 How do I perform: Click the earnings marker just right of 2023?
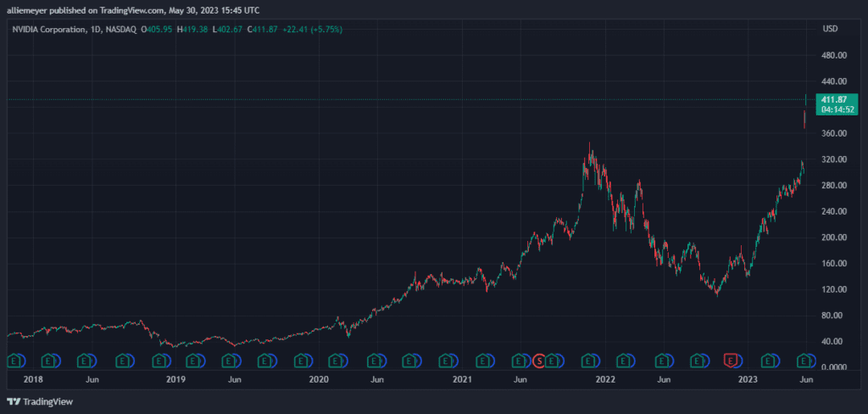click(768, 361)
